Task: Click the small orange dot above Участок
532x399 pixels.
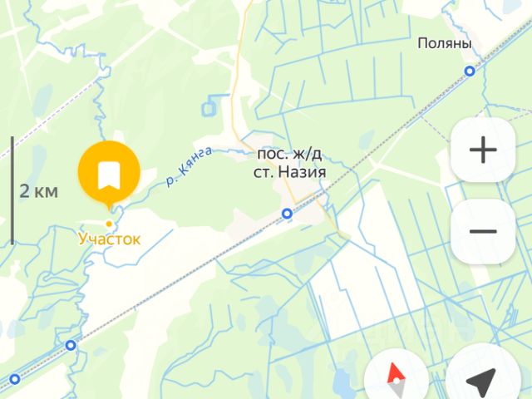Action: (109, 224)
